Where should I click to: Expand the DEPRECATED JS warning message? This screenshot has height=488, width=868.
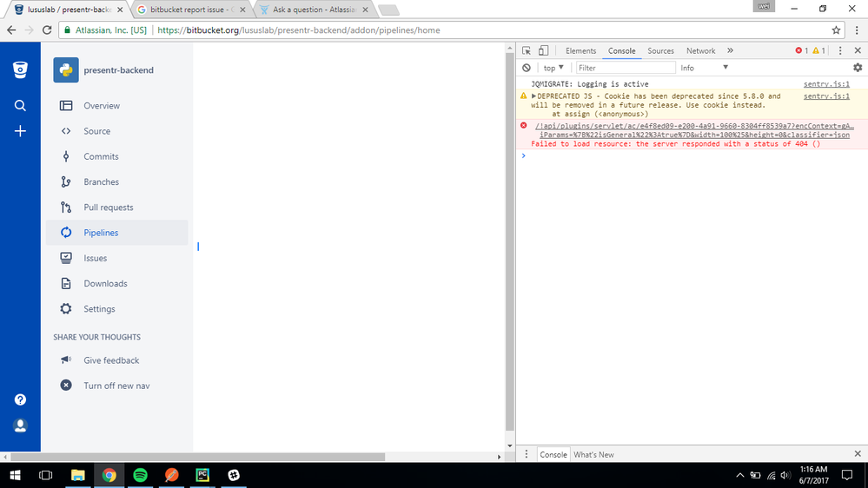coord(533,96)
